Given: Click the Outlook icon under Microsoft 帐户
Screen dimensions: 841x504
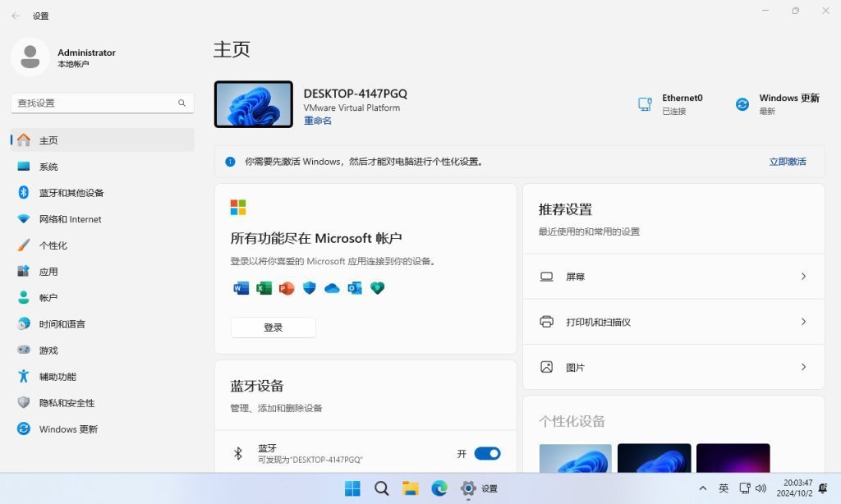Looking at the screenshot, I should (x=355, y=288).
